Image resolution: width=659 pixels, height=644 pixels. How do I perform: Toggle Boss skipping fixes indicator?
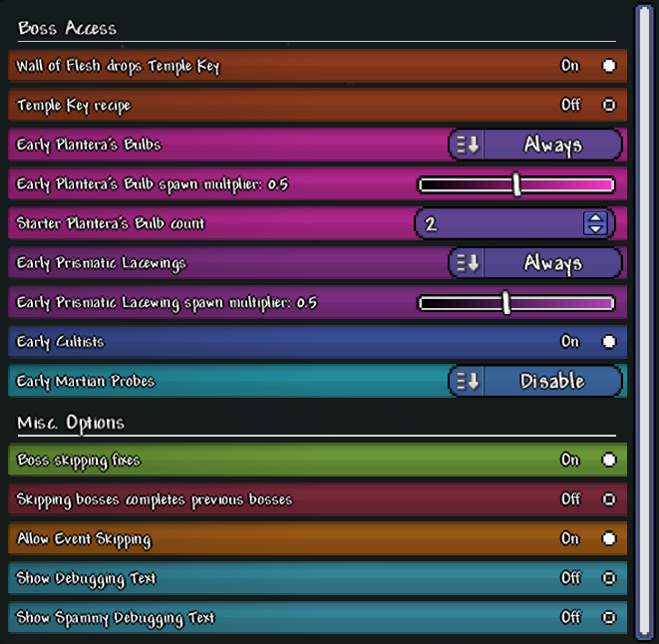[609, 460]
